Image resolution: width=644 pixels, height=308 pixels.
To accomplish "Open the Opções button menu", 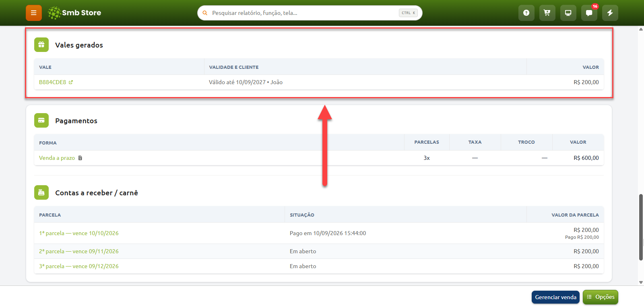I will [x=601, y=297].
